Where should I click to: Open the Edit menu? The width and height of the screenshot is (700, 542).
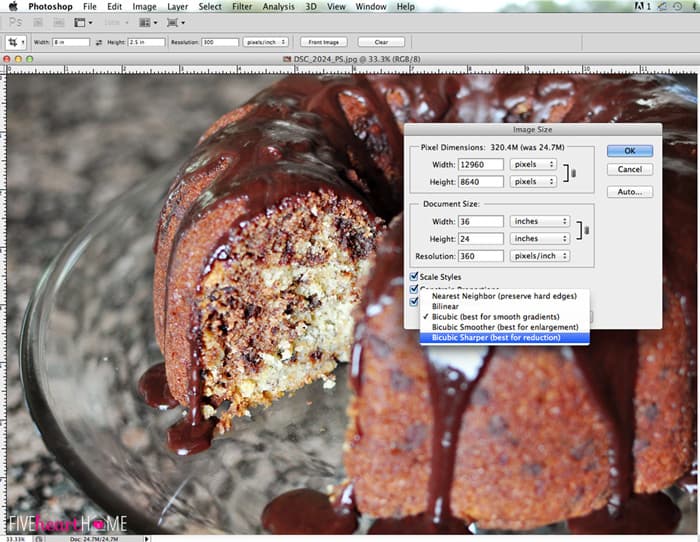tap(114, 6)
